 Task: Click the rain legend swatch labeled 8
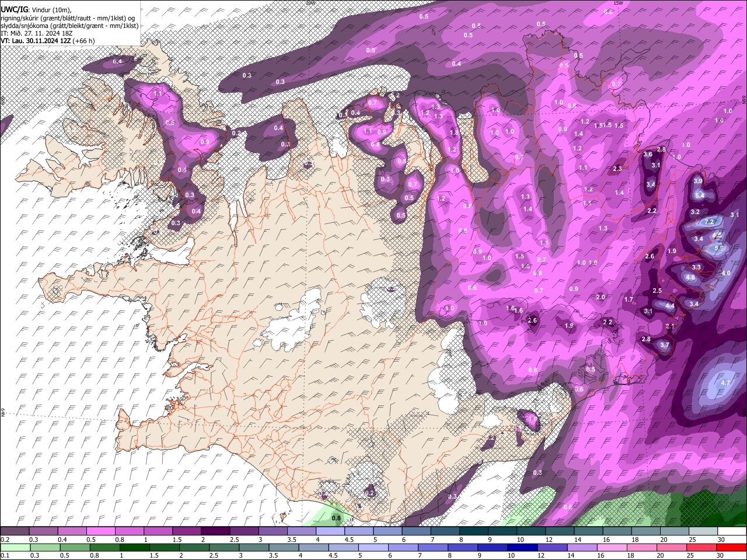(463, 547)
